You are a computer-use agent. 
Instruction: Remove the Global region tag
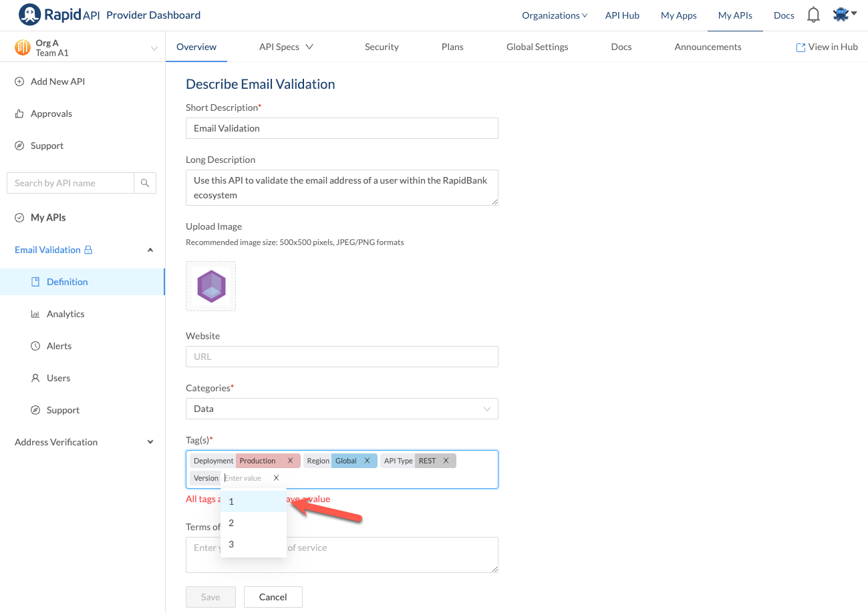[x=367, y=461]
